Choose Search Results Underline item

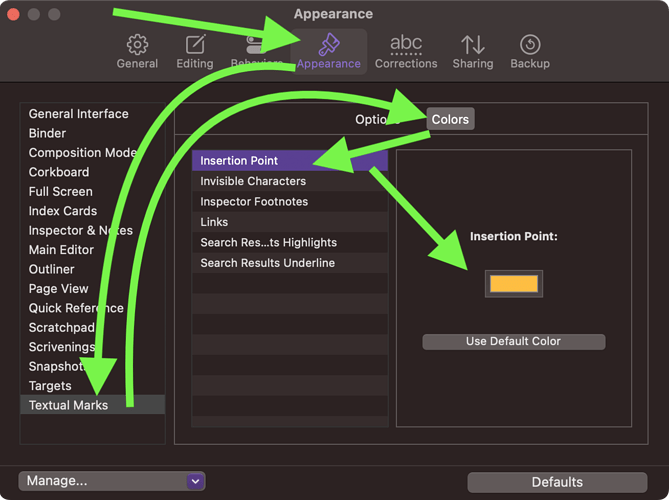point(290,263)
